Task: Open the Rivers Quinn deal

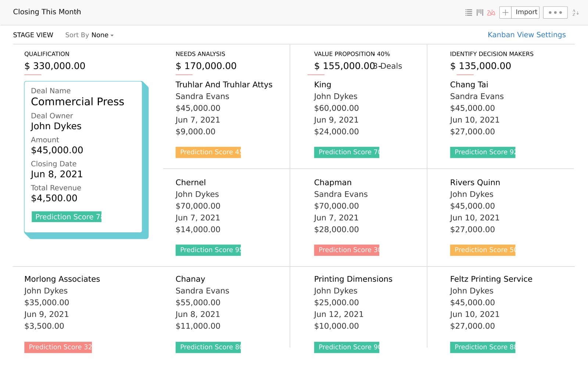Action: click(x=475, y=182)
